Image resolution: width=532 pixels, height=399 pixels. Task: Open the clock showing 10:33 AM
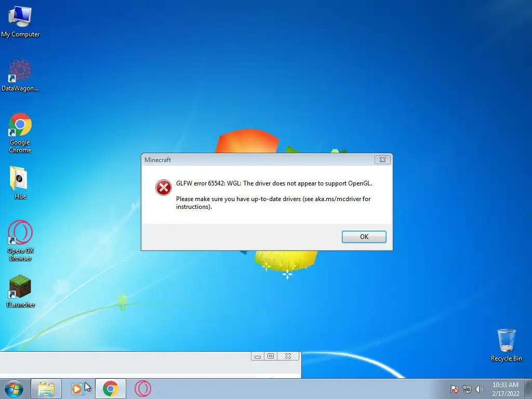(x=506, y=389)
